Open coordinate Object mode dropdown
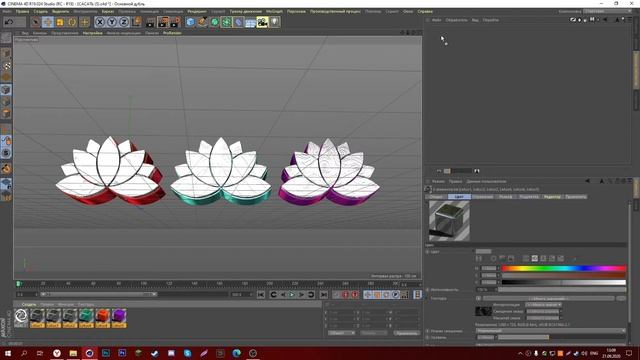Screen dimensions: 640x360 pyautogui.click(x=341, y=333)
